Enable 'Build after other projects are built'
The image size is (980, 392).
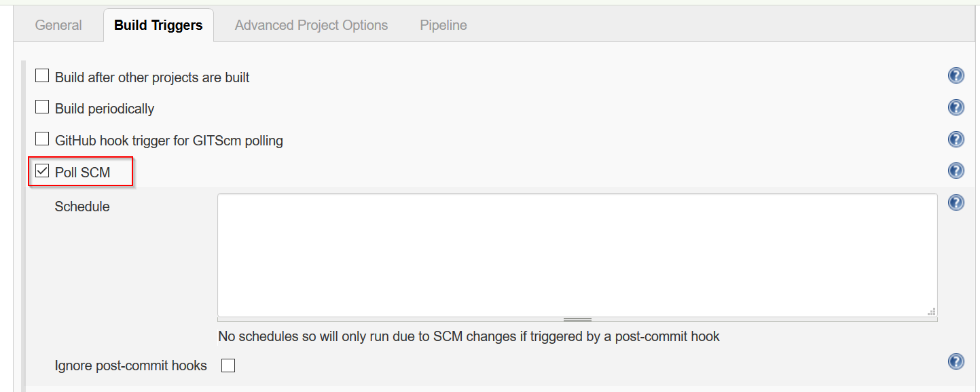[x=42, y=75]
